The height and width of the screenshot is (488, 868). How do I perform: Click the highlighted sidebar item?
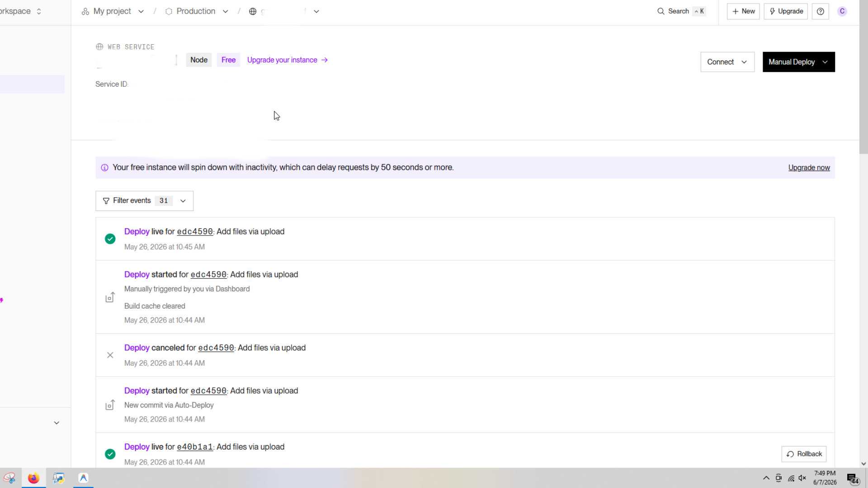point(32,84)
